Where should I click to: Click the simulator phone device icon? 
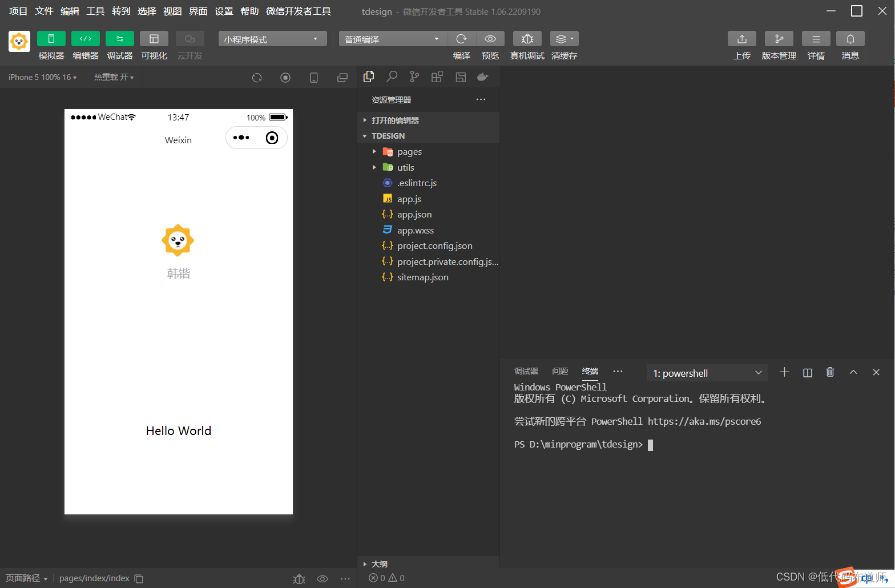[x=314, y=78]
